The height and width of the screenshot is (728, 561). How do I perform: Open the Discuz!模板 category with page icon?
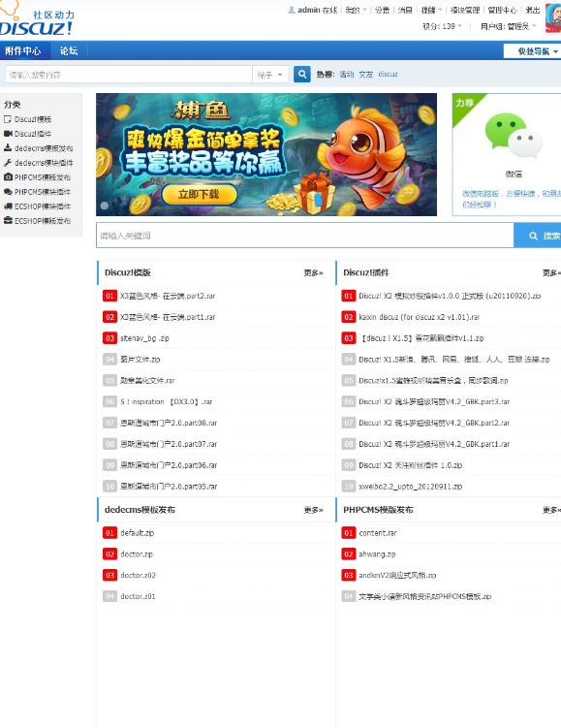(27, 119)
